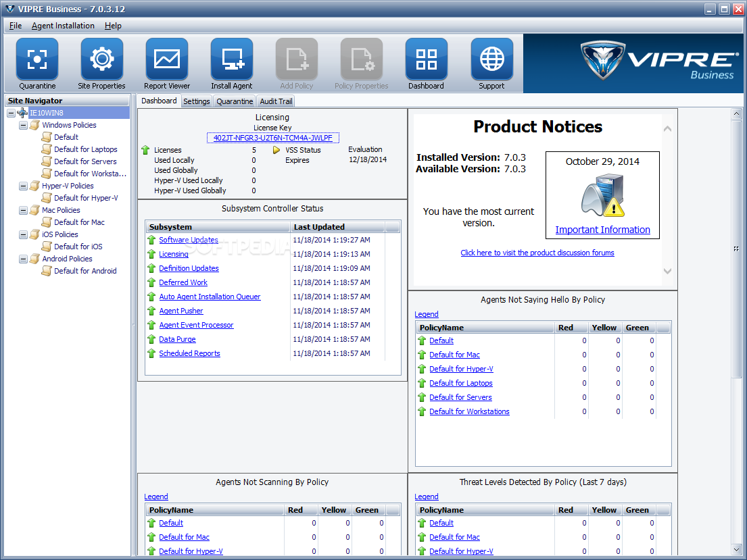
Task: Sort by the Subsystem column header
Action: [218, 227]
